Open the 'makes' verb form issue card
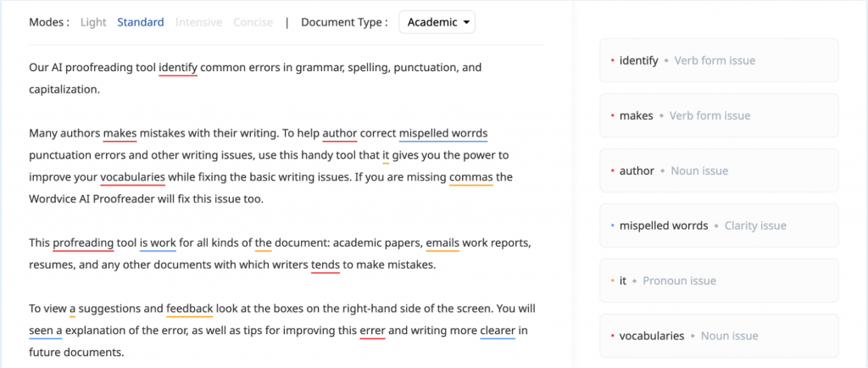This screenshot has width=868, height=368. click(x=719, y=116)
